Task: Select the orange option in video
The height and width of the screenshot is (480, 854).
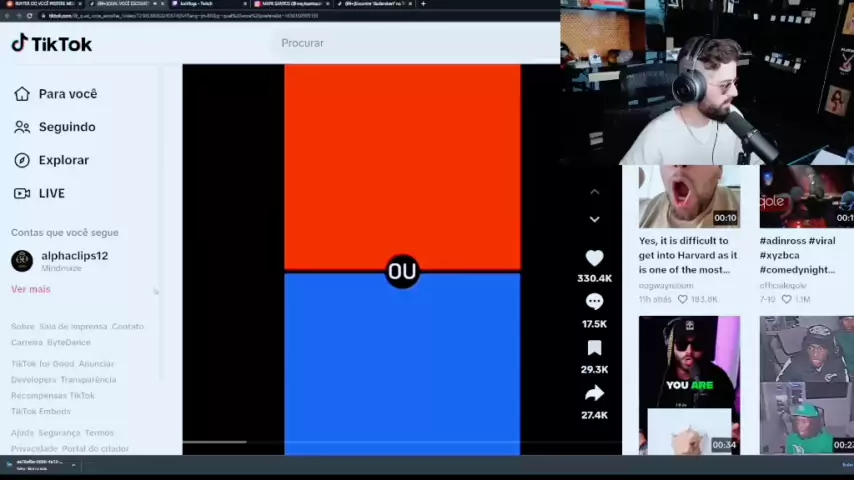Action: pyautogui.click(x=402, y=165)
